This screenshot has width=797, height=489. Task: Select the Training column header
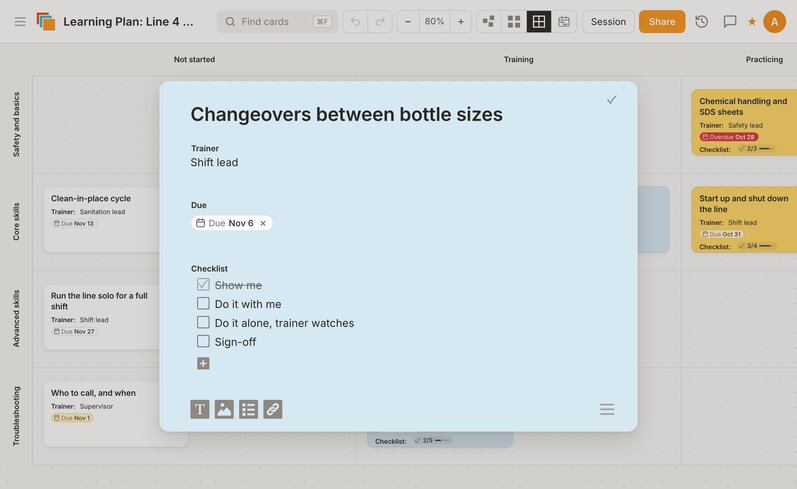(518, 59)
